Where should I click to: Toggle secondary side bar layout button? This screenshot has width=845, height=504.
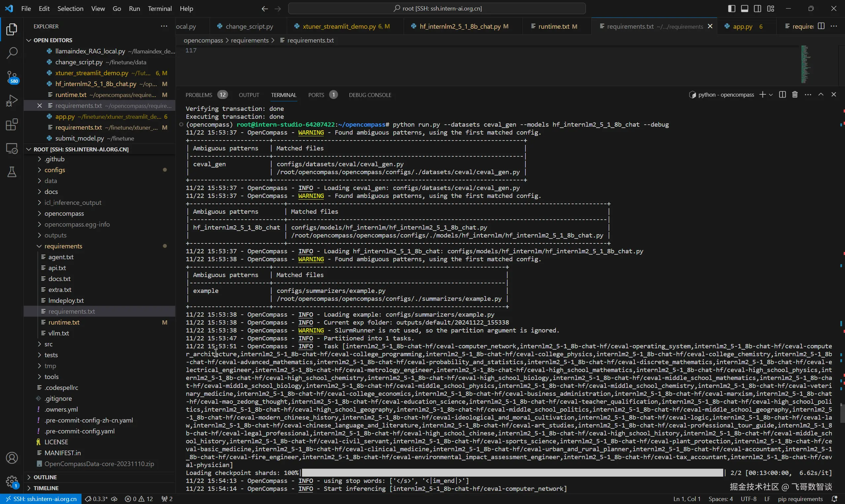click(757, 9)
